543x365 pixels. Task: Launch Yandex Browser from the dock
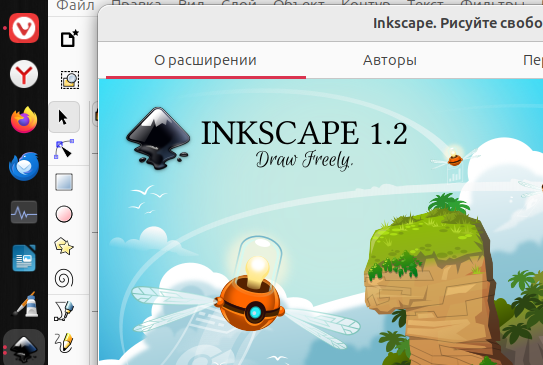click(24, 74)
